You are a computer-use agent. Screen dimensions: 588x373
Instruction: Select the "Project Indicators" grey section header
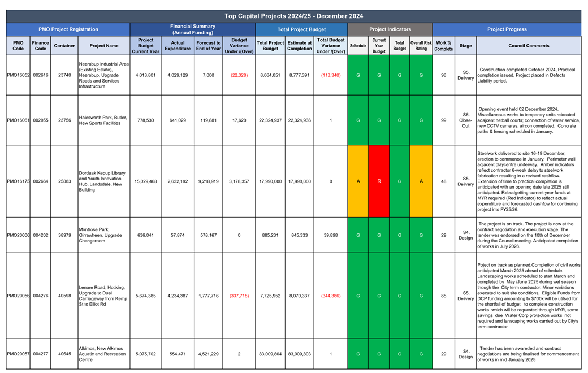tap(390, 29)
